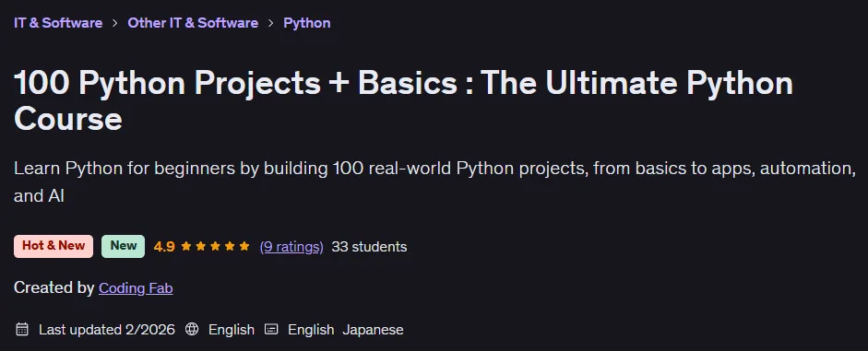
Task: Click the 4.9 rating score
Action: tap(164, 247)
